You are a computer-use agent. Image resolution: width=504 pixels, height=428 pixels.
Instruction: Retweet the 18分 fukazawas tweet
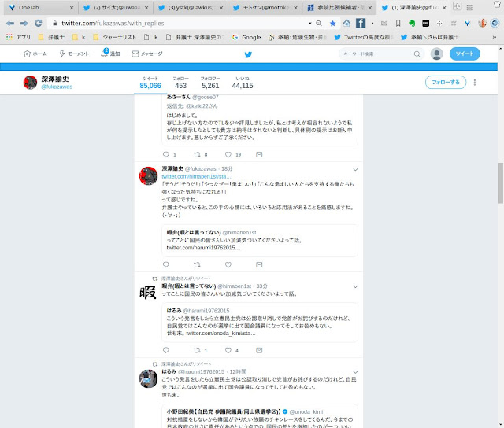pyautogui.click(x=197, y=264)
